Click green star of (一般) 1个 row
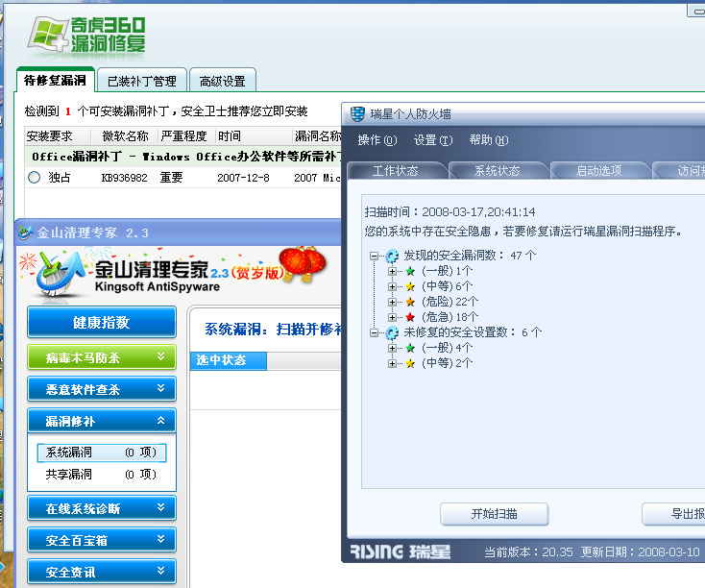This screenshot has width=705, height=588. click(410, 271)
